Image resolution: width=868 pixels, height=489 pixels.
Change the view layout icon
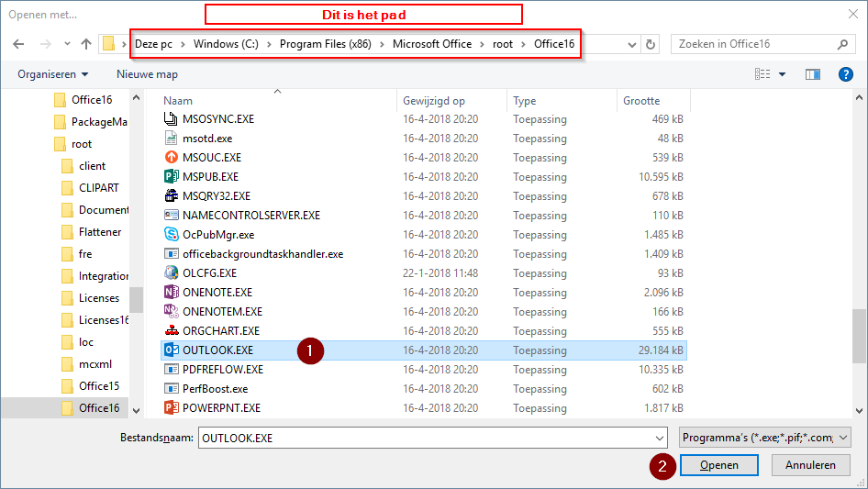point(762,74)
